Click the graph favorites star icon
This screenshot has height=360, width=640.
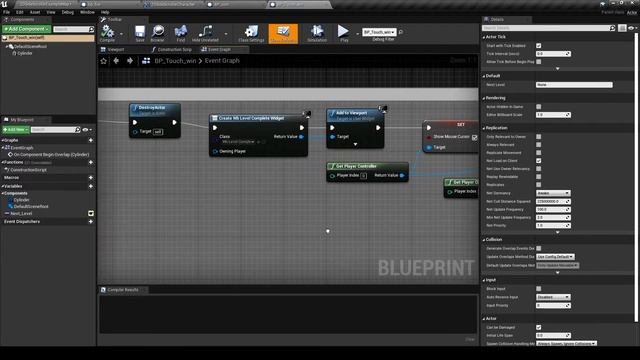pyautogui.click(x=104, y=61)
